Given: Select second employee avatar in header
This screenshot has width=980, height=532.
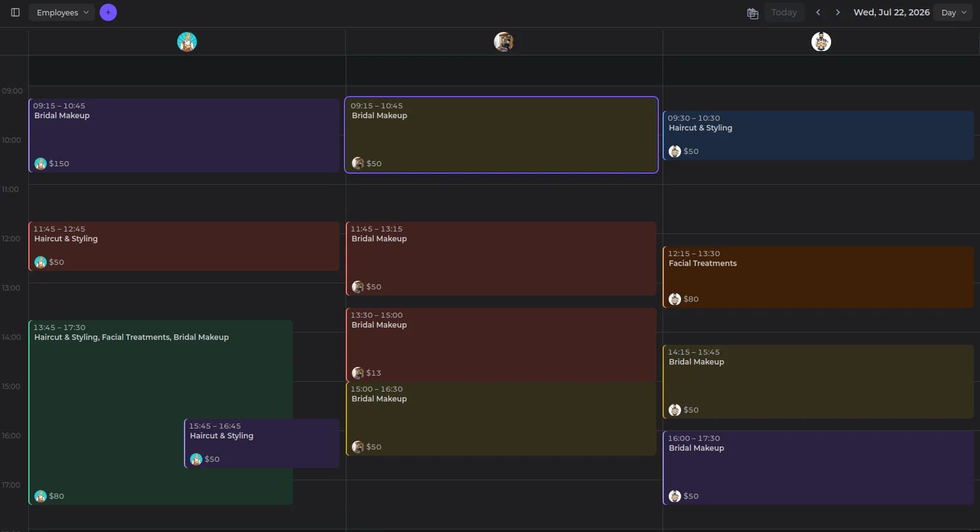Looking at the screenshot, I should tap(504, 42).
